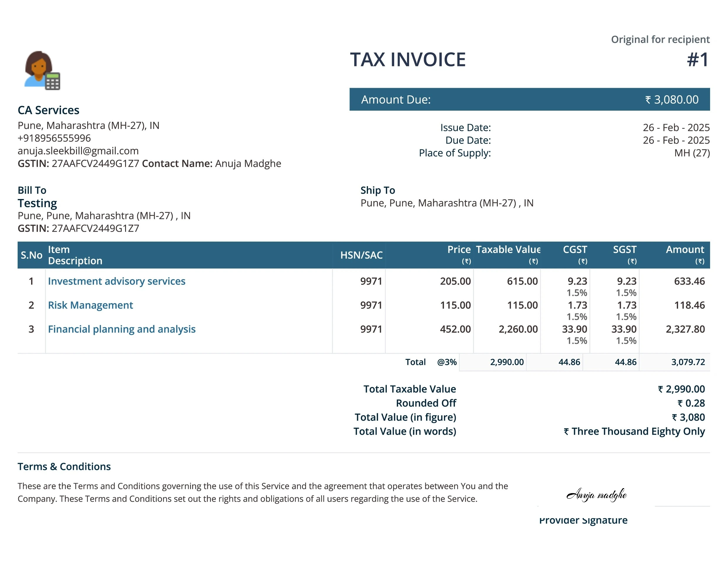Click the Ship To address line
Screen dimensions: 728x563
click(x=447, y=203)
